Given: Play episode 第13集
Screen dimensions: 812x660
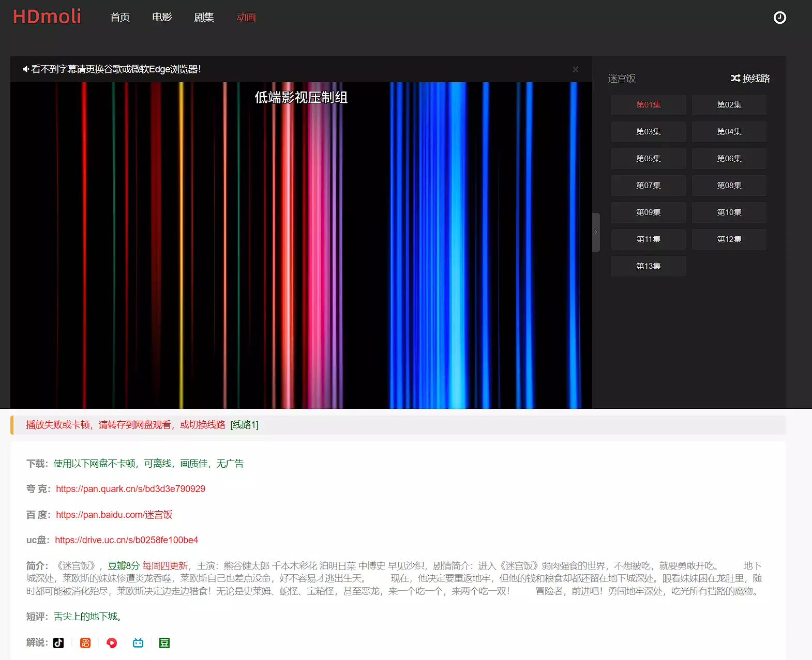Looking at the screenshot, I should (648, 266).
